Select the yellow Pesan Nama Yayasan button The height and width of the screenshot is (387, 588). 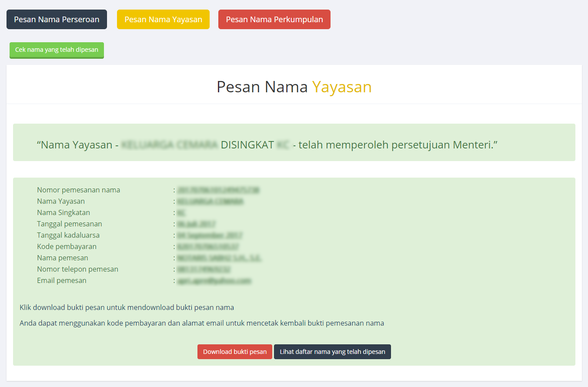pos(163,20)
